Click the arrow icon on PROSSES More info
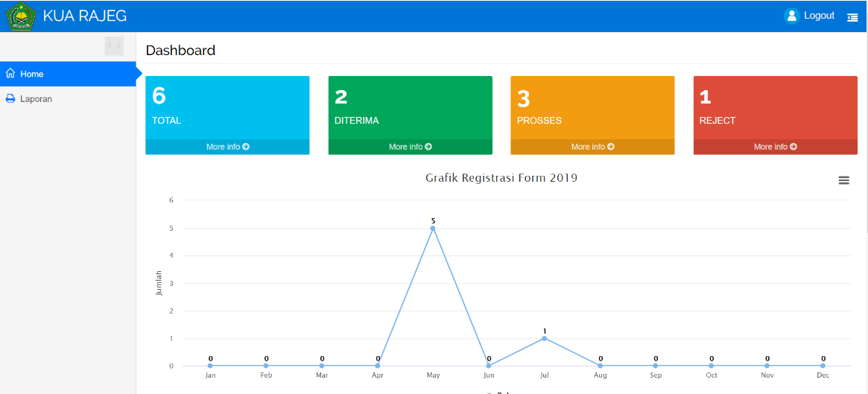 tap(611, 147)
